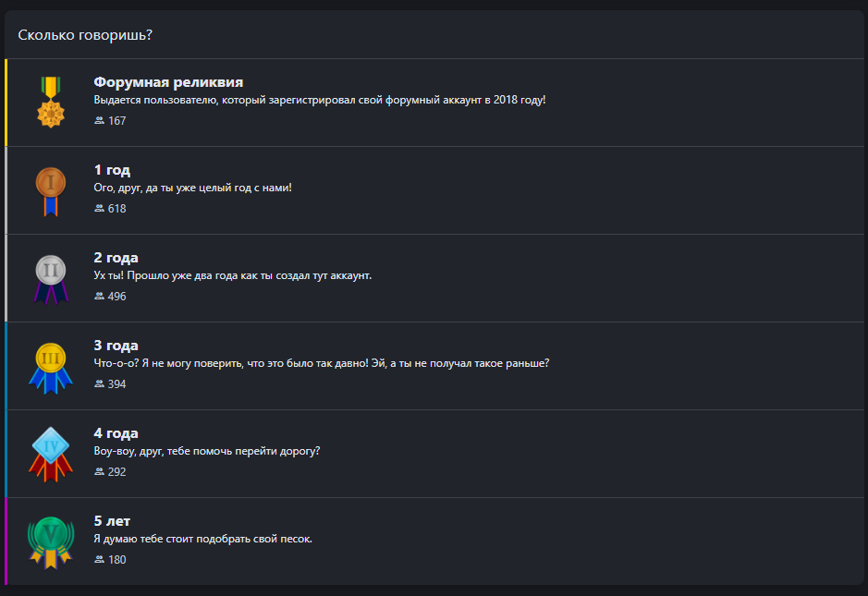Click the blue diamond IV medal icon
The image size is (868, 596).
tap(51, 454)
